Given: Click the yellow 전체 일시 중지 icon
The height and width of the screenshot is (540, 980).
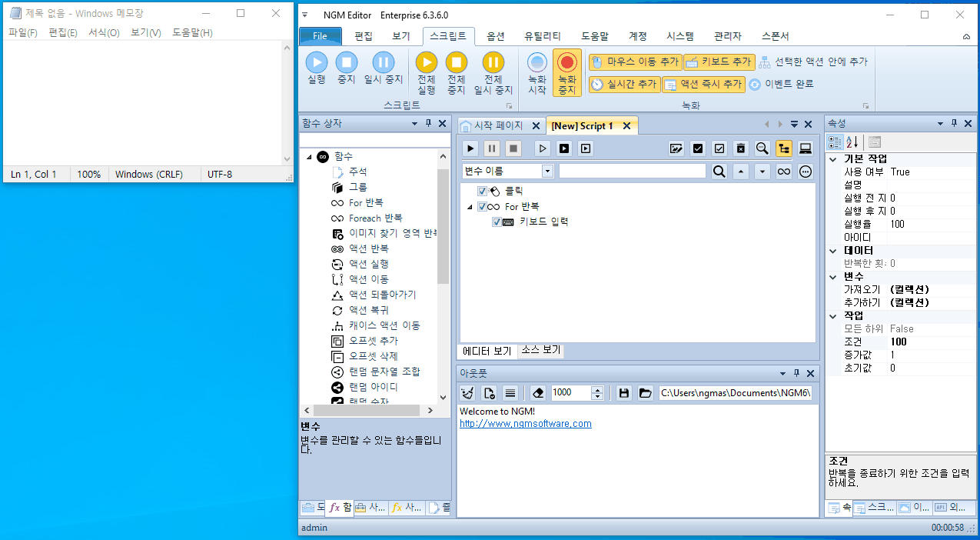Looking at the screenshot, I should point(493,62).
